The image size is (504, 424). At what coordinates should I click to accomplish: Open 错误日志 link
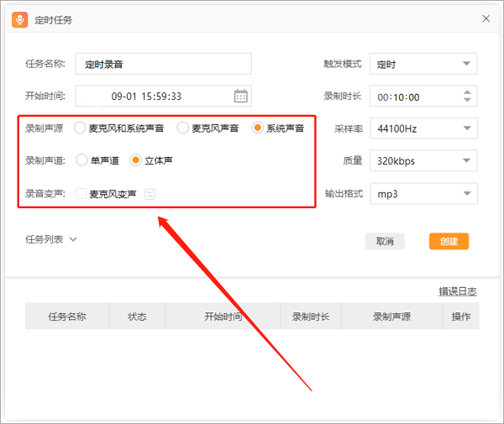click(458, 291)
